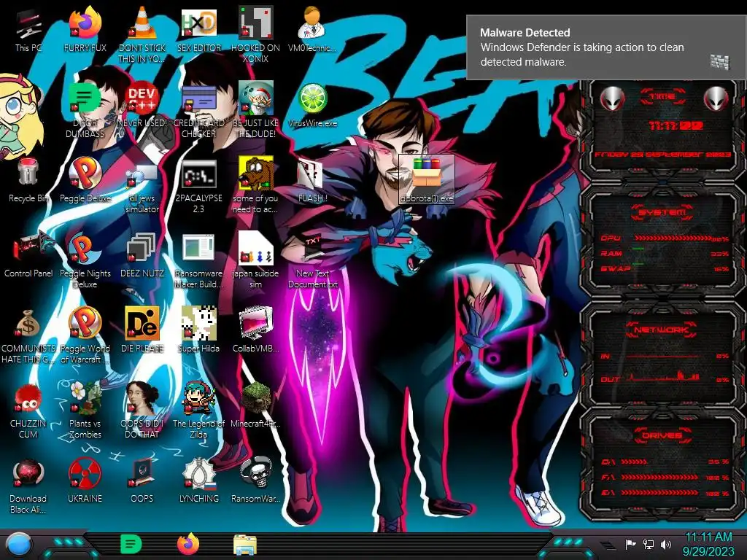The image size is (747, 560).
Task: Open the network status tray icon
Action: [649, 544]
